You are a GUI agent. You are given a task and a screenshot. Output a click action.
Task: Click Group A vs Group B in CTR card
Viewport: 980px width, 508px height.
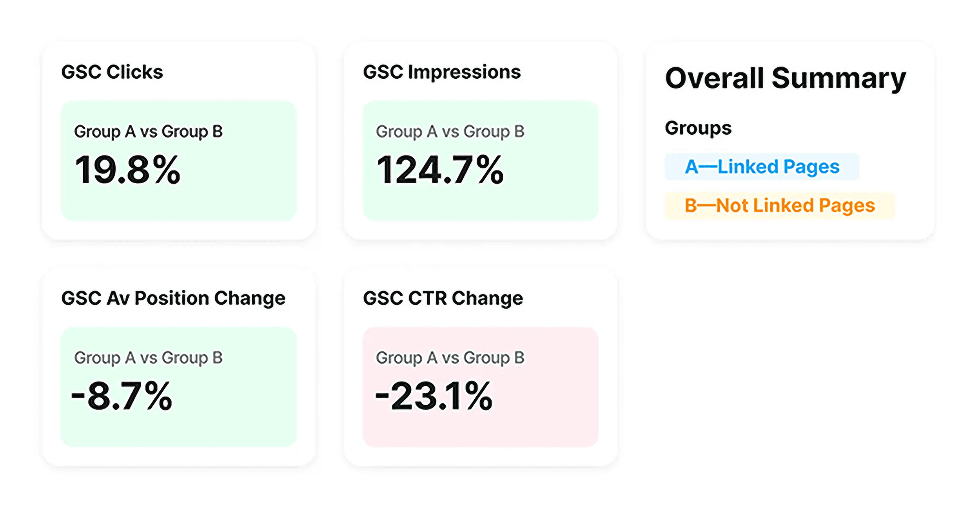pos(450,358)
